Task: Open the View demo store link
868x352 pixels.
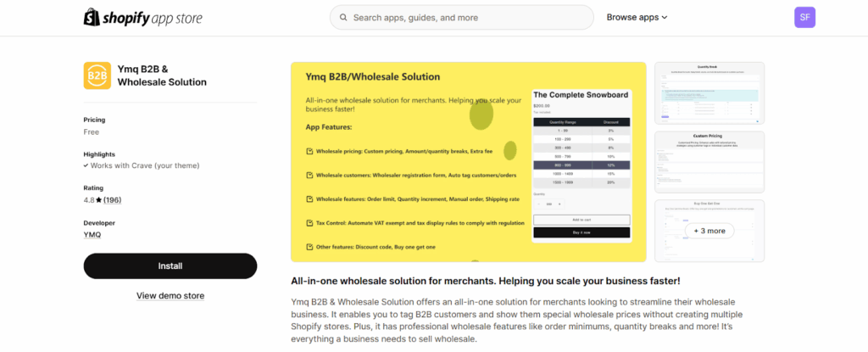Action: (x=170, y=295)
